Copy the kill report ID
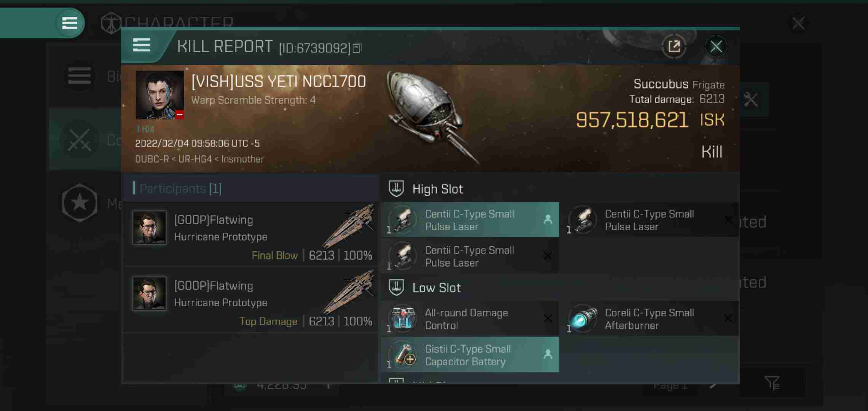868x411 pixels. (x=357, y=48)
